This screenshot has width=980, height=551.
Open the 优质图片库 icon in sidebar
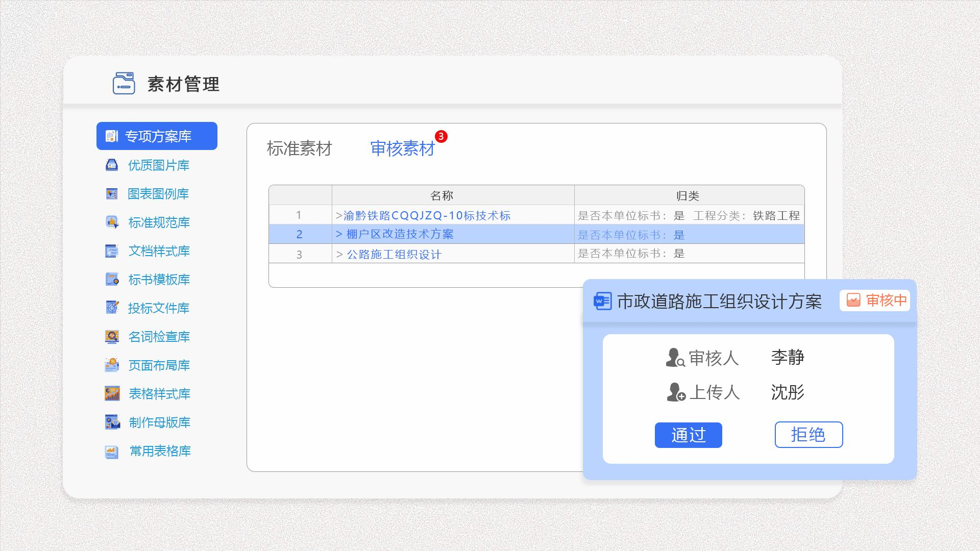tap(111, 165)
